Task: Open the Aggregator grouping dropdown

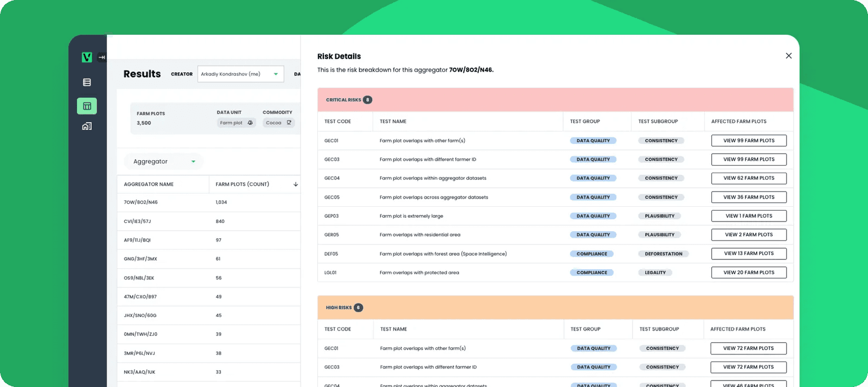Action: pyautogui.click(x=164, y=161)
